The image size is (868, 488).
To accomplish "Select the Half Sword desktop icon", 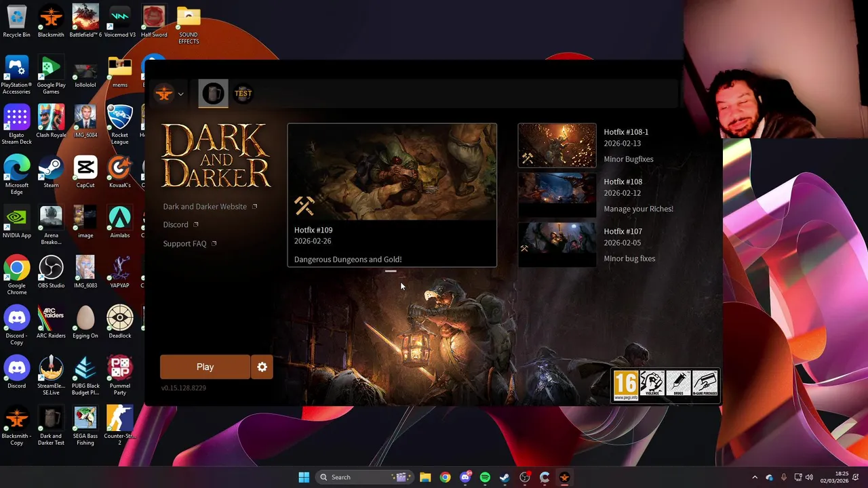I will tap(154, 21).
